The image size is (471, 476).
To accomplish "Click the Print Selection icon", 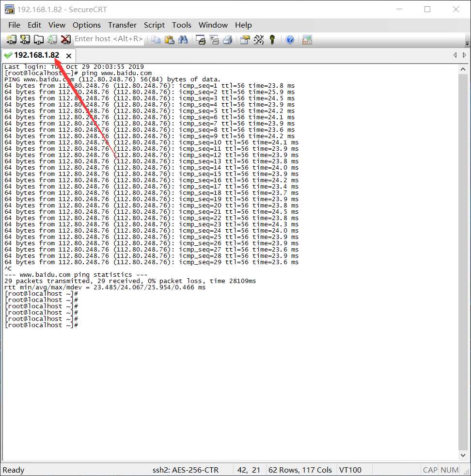I will tap(214, 40).
